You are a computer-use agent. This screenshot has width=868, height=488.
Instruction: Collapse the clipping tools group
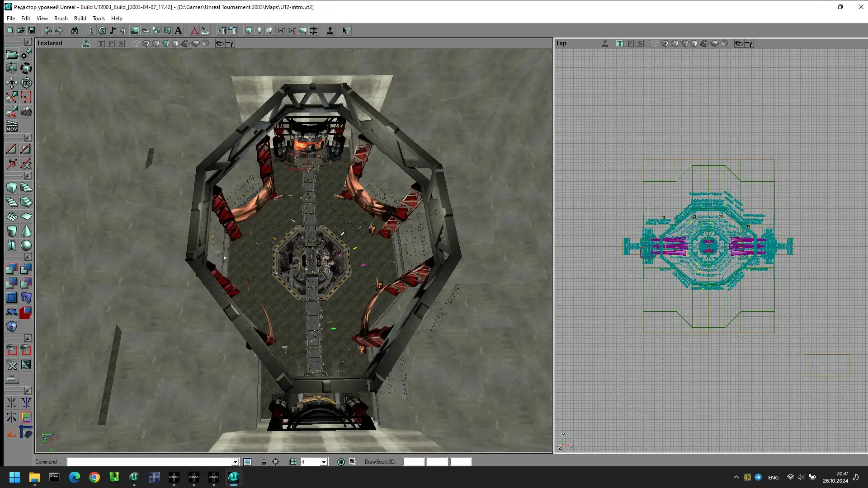28,137
